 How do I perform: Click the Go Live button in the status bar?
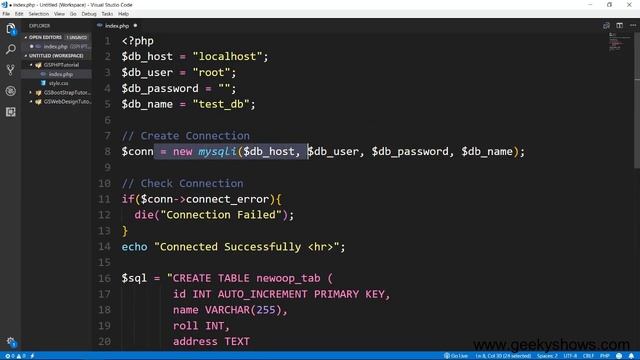pos(456,356)
